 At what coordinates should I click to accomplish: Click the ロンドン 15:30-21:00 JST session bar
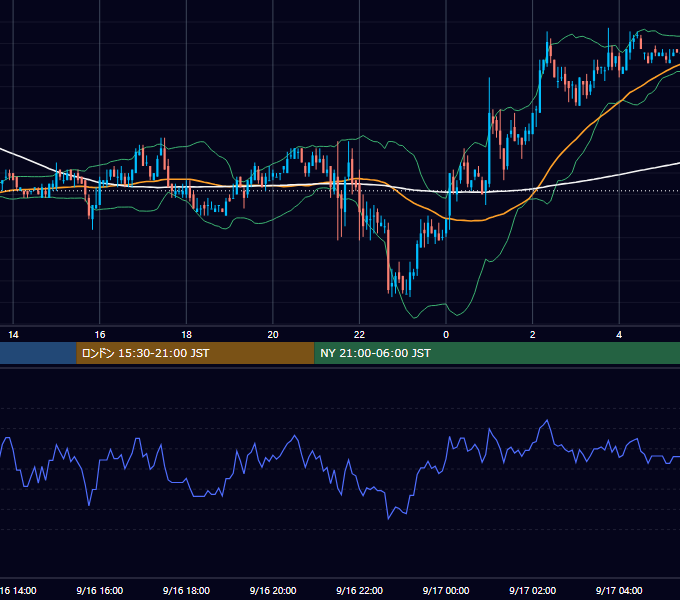coord(195,353)
